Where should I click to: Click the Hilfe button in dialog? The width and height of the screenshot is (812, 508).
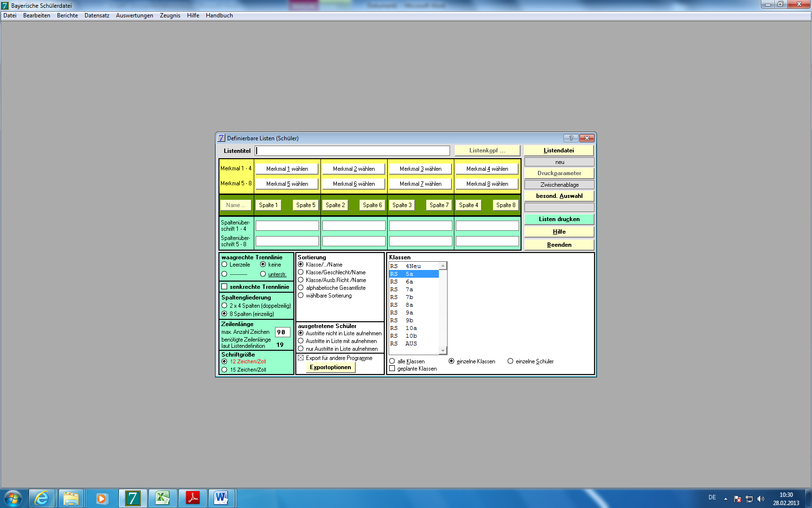(559, 232)
